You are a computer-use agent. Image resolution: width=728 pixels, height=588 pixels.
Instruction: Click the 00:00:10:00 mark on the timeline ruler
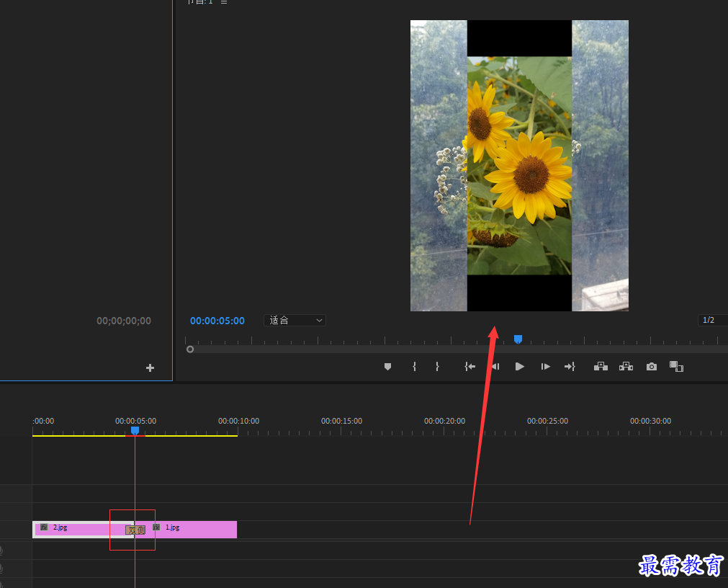pos(238,422)
